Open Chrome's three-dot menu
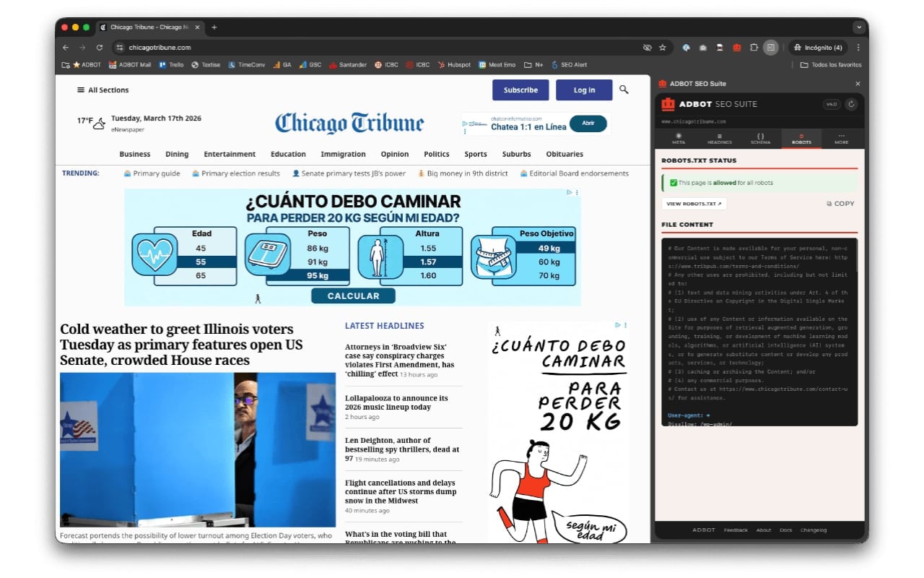 [858, 48]
